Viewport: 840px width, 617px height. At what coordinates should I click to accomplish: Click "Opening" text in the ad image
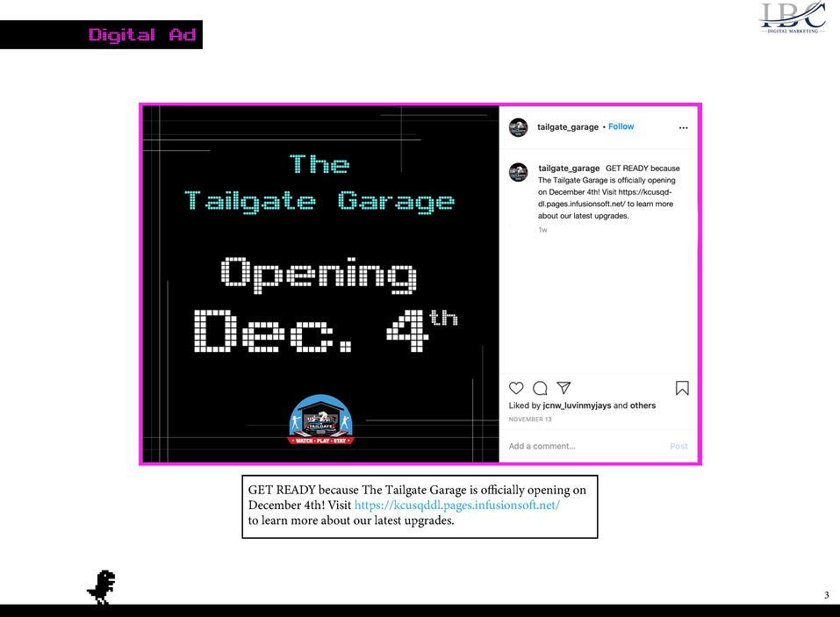pos(319,276)
